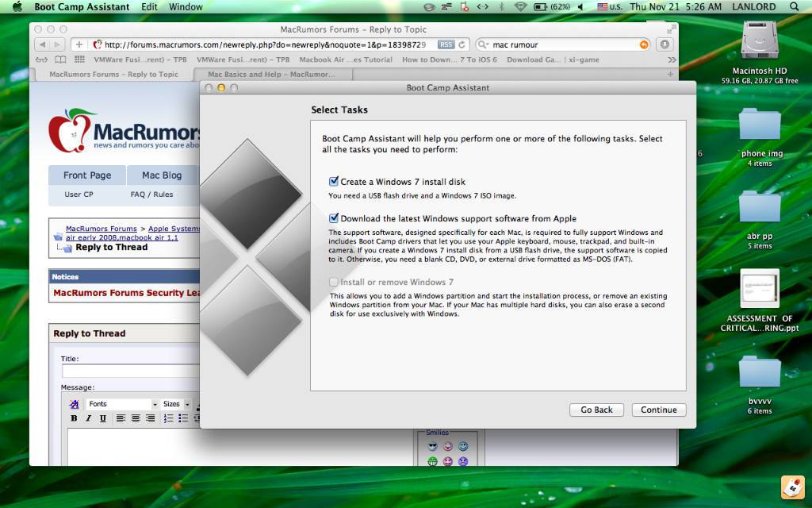Image resolution: width=812 pixels, height=508 pixels.
Task: Open a new Safari tab with plus button
Action: click(x=670, y=74)
